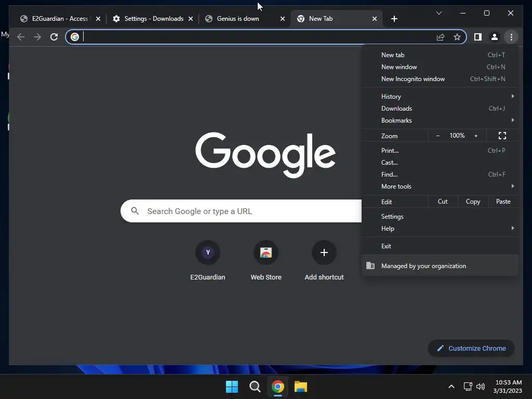This screenshot has height=399, width=532.
Task: Click the 100% zoom value
Action: click(x=457, y=136)
